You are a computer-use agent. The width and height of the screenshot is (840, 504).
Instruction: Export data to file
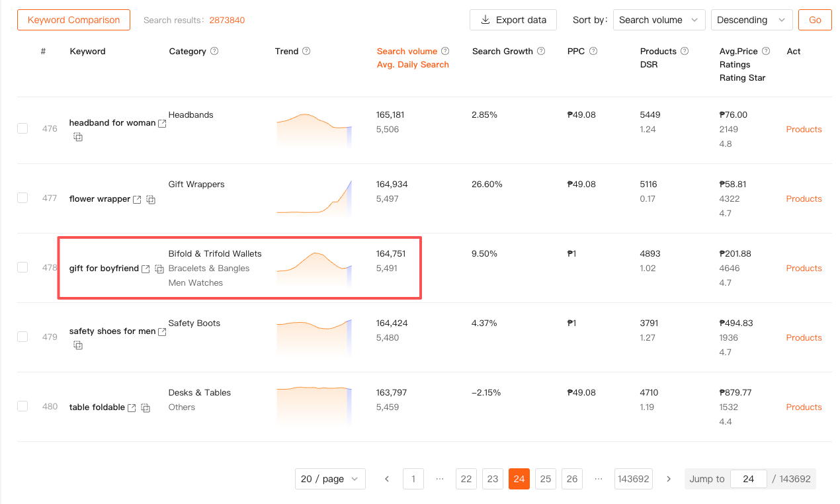click(513, 20)
